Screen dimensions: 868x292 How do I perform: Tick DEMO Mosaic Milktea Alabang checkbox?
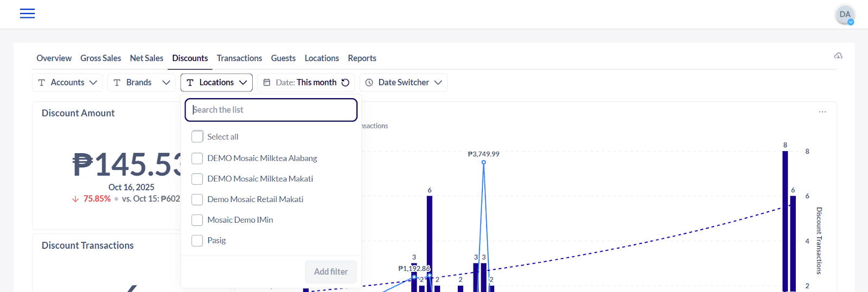click(197, 158)
